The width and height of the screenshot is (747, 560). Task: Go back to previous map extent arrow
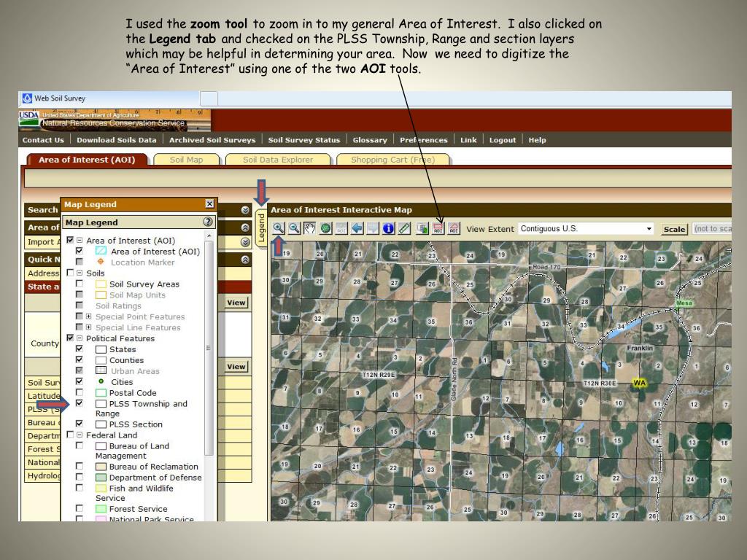pyautogui.click(x=357, y=228)
